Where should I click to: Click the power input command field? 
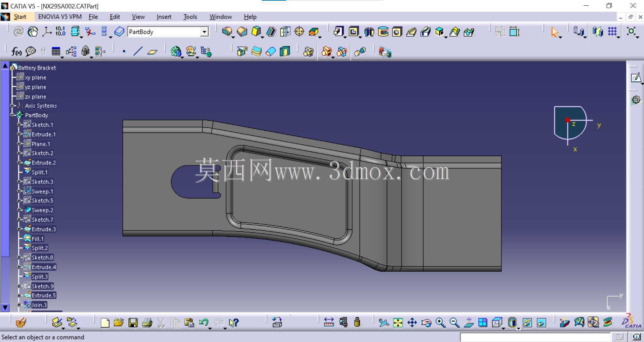click(535, 337)
